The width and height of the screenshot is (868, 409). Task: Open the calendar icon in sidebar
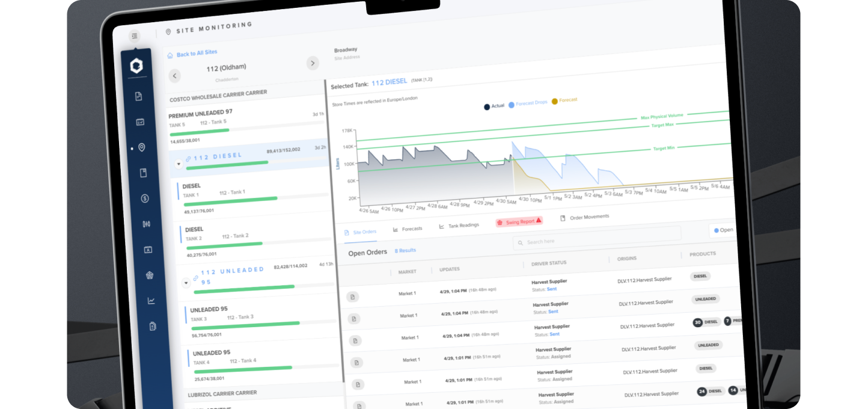click(140, 122)
